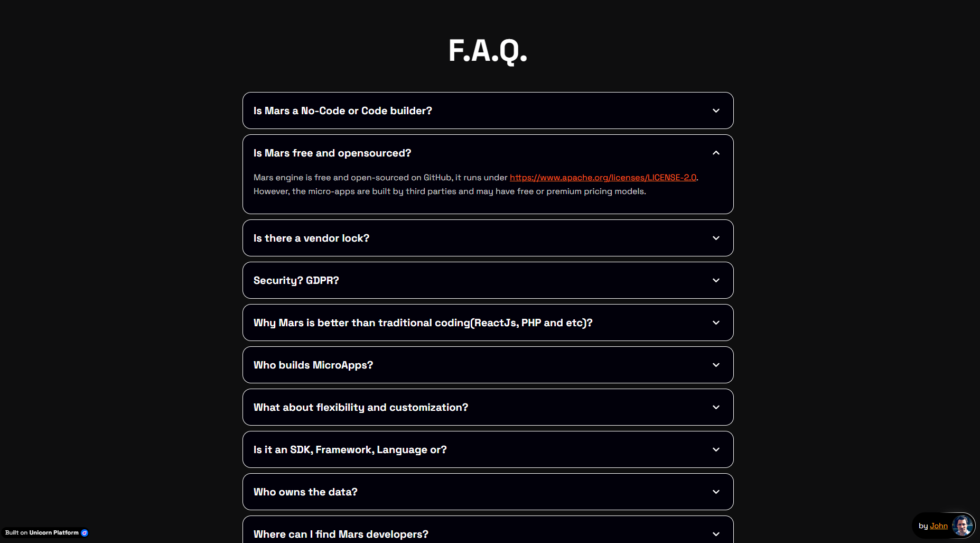Open 'Who builds MicroApps?' question title
980x543 pixels.
tap(313, 365)
